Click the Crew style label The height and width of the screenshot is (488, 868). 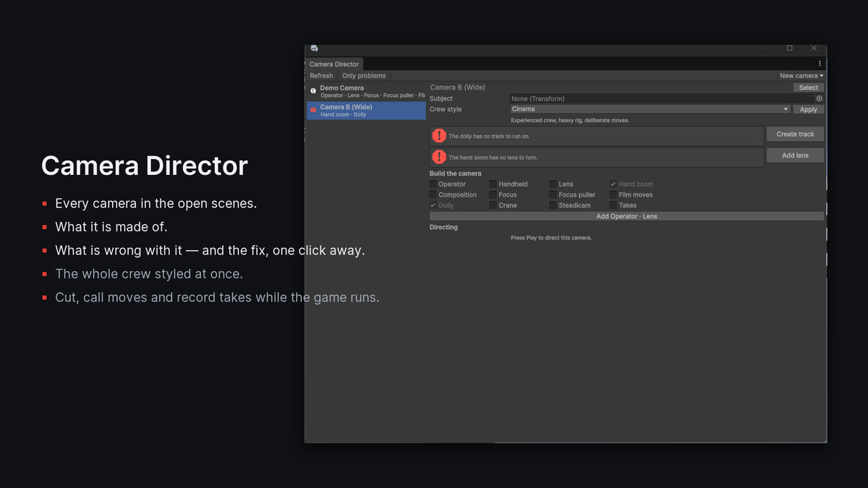click(446, 109)
